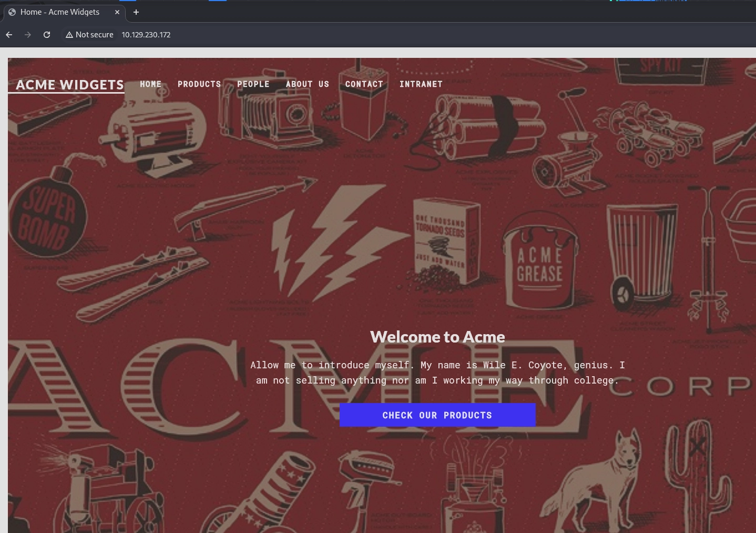
Task: Click the Wile E. Coyote introduction paragraph
Action: (x=437, y=373)
